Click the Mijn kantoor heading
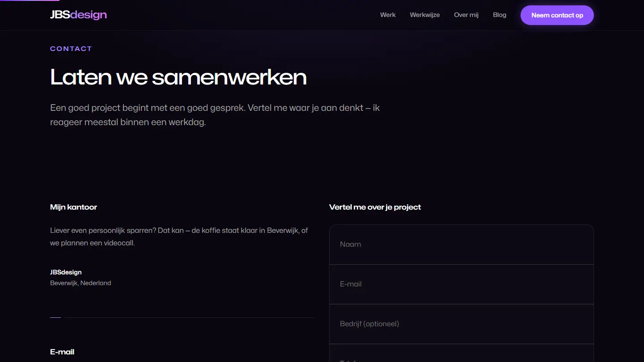Screen dimensions: 644x362 coord(73,207)
